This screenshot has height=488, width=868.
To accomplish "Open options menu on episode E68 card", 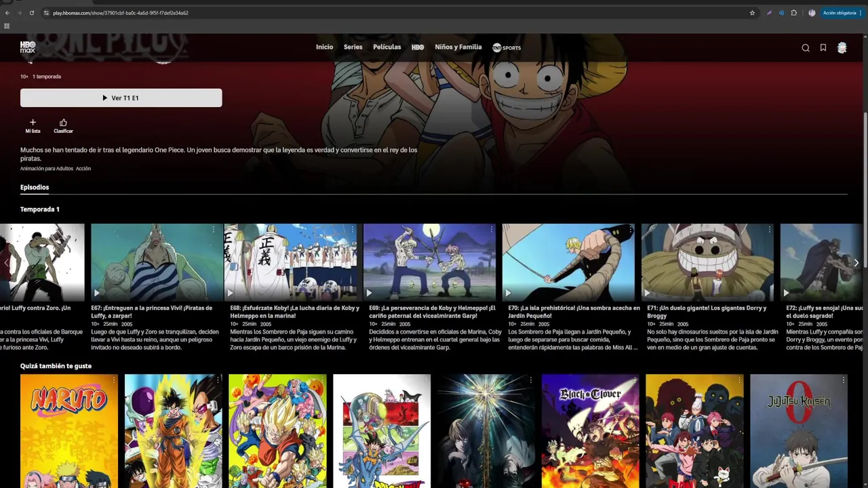I will coord(353,230).
